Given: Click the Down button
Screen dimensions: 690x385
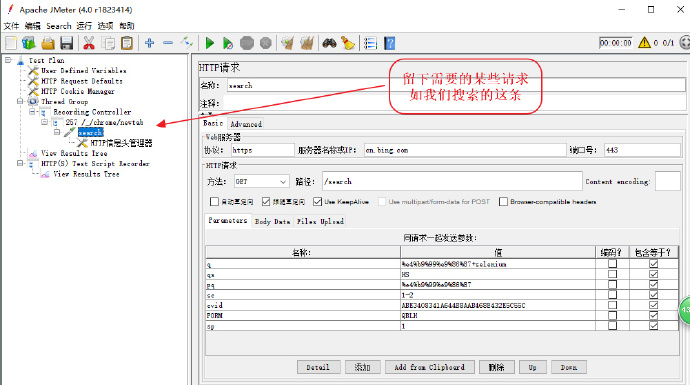Looking at the screenshot, I should tap(569, 367).
